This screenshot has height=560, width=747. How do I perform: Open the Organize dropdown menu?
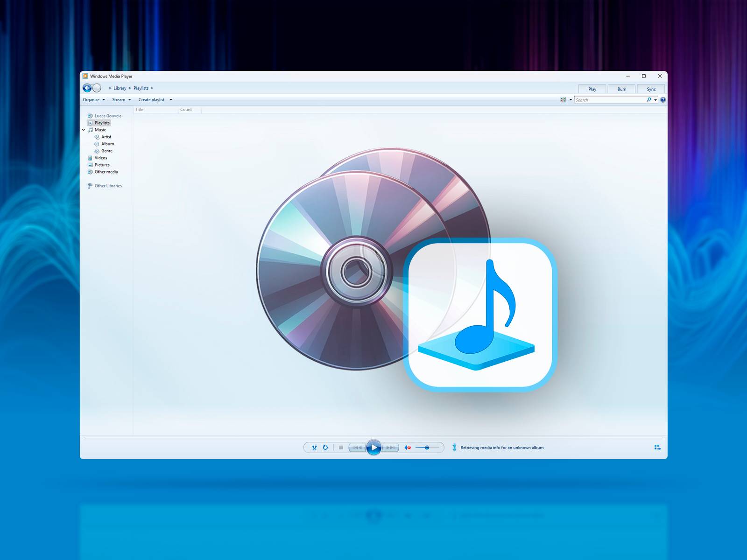click(x=94, y=100)
